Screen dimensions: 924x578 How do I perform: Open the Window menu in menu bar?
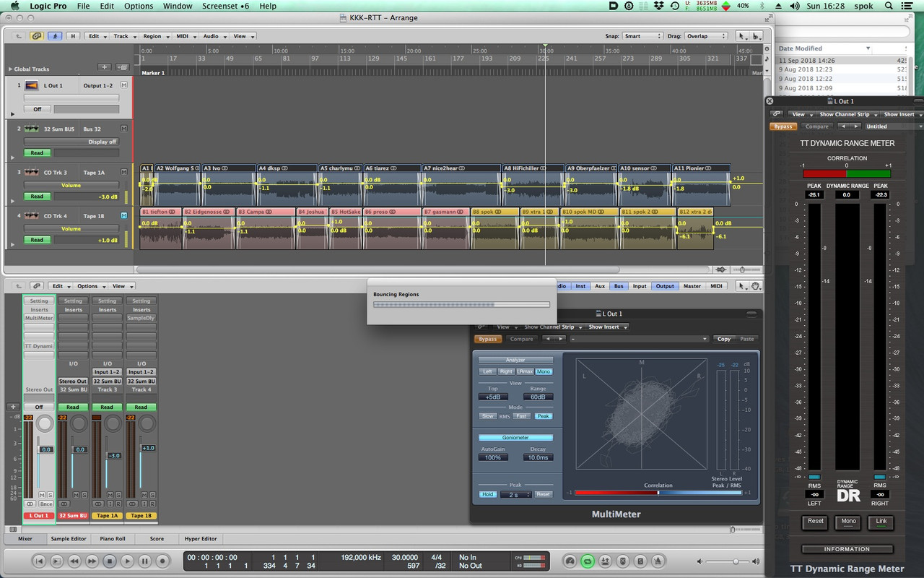click(178, 6)
